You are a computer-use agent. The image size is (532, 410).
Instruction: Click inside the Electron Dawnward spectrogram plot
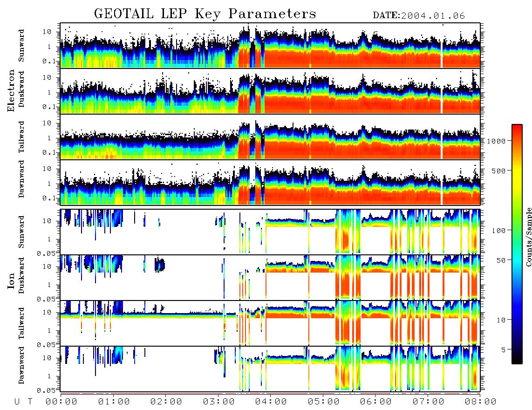click(x=270, y=182)
